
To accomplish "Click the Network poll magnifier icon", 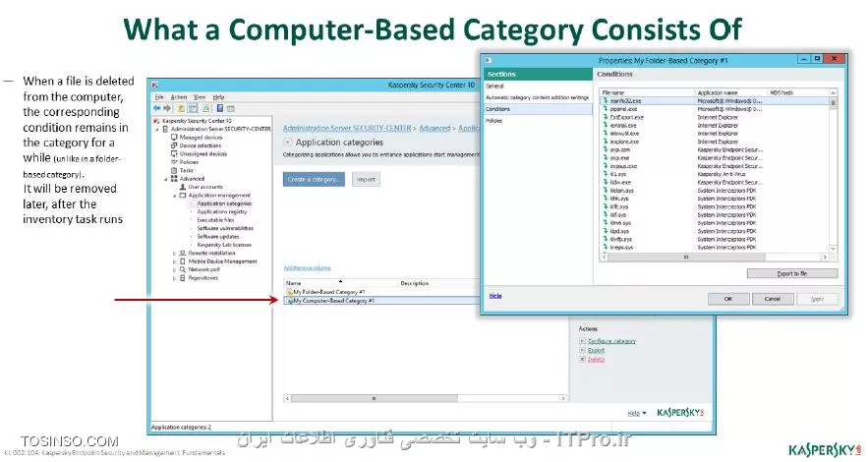I will (183, 269).
